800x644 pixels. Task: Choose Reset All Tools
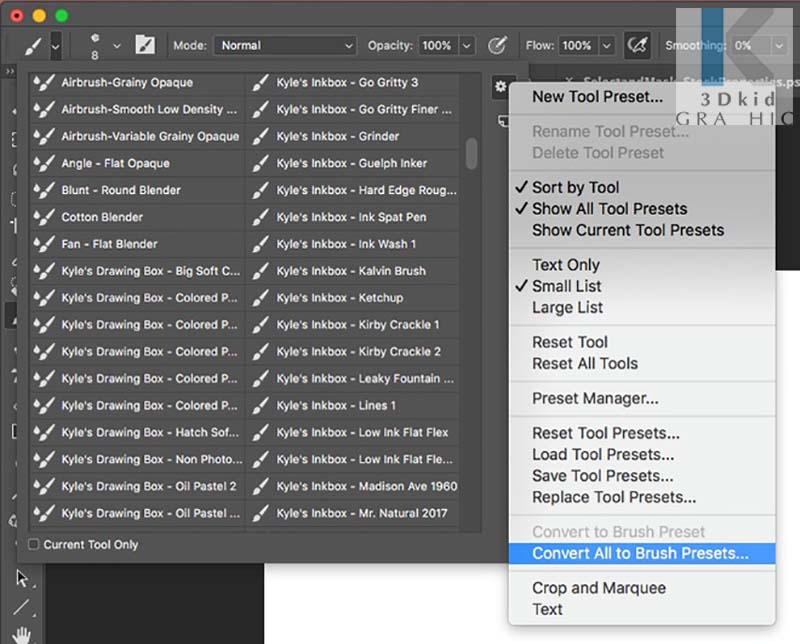coord(642,363)
